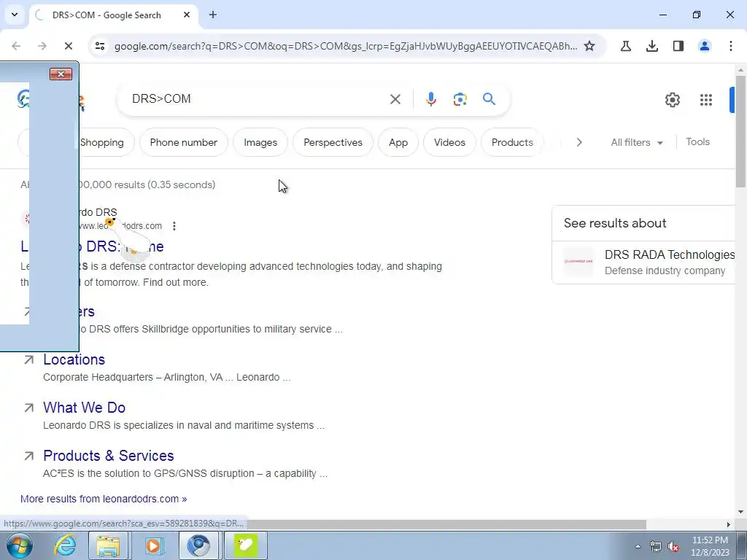The image size is (747, 560).
Task: Switch to Chrome taskbar button
Action: point(198,545)
